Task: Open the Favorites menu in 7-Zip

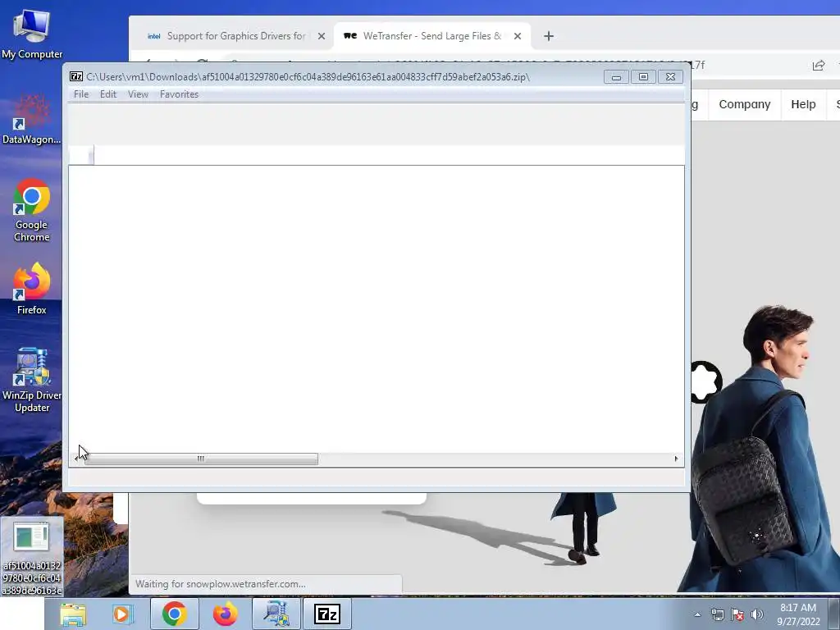Action: click(x=179, y=94)
